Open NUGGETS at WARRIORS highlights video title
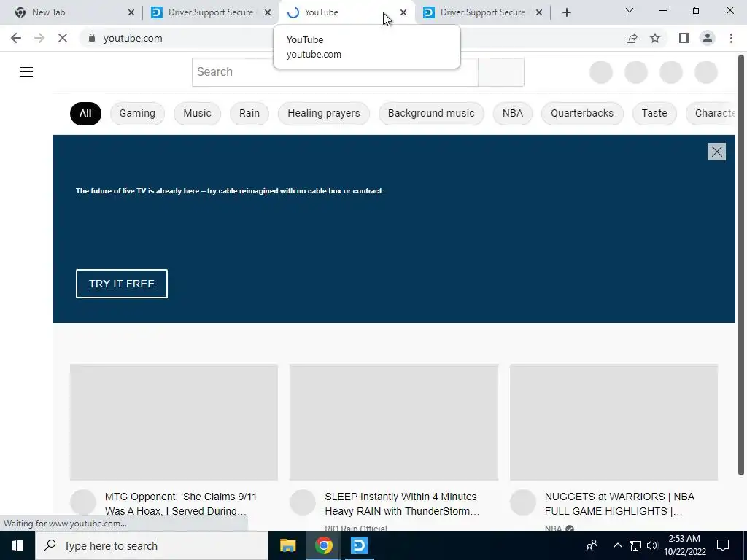Image resolution: width=747 pixels, height=560 pixels. click(x=620, y=504)
